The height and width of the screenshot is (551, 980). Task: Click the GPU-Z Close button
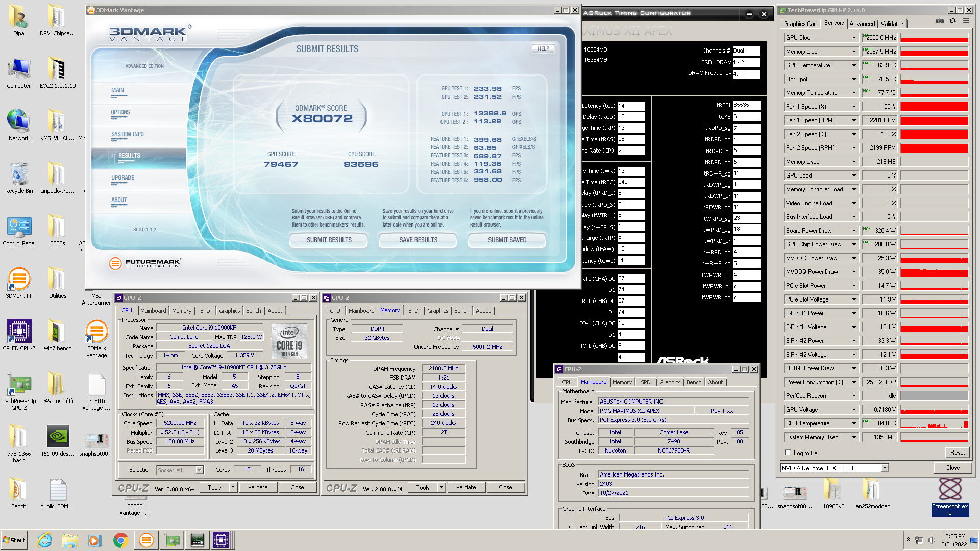tap(952, 468)
